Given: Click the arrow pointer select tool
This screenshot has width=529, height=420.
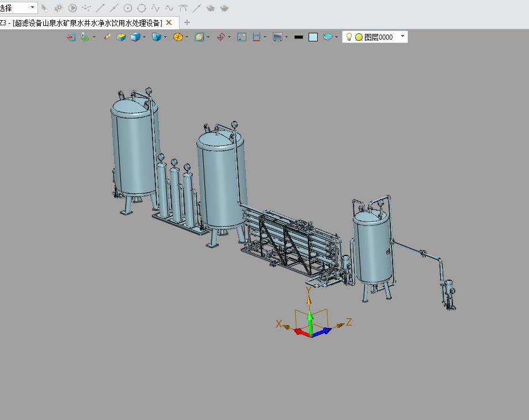Looking at the screenshot, I should (44, 7).
